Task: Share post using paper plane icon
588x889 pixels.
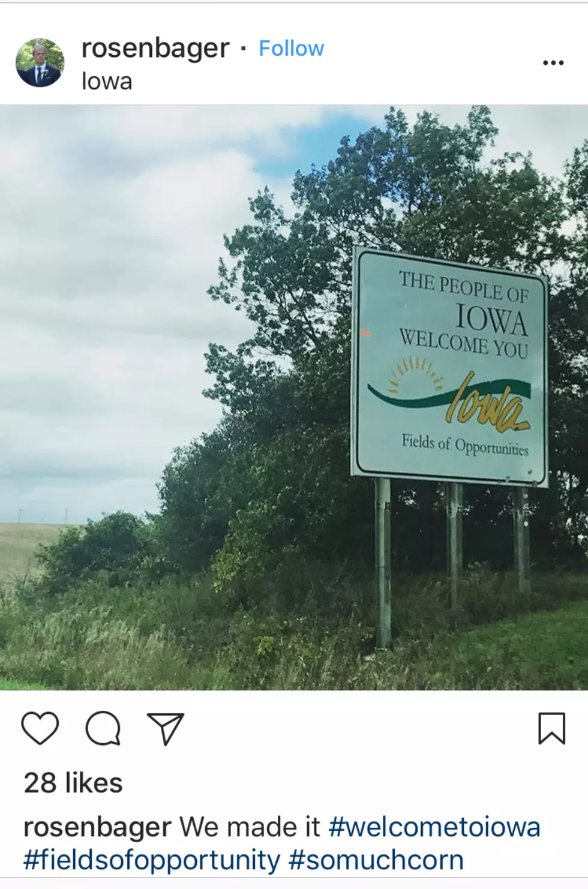Action: click(x=166, y=729)
